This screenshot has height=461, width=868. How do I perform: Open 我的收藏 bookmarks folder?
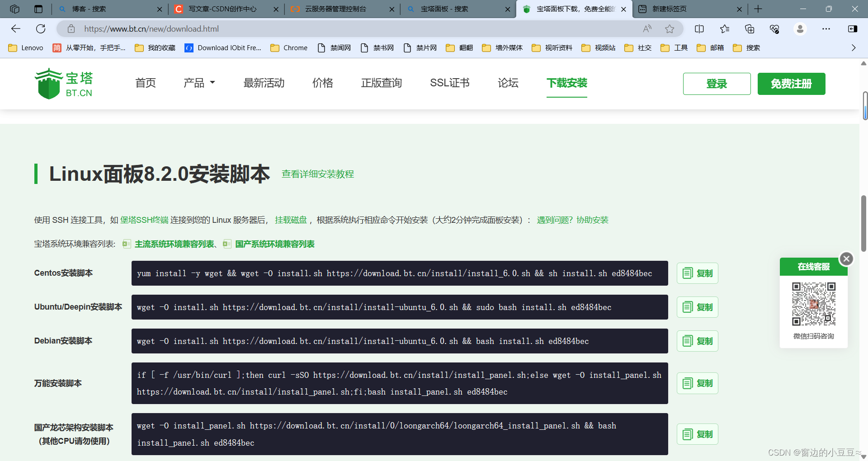(x=155, y=48)
